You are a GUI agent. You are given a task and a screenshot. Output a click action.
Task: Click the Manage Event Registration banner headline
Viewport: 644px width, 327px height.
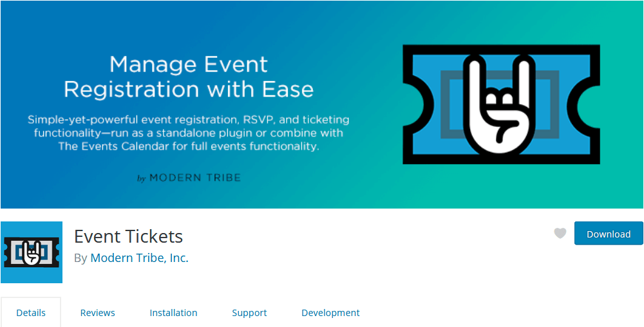point(189,77)
